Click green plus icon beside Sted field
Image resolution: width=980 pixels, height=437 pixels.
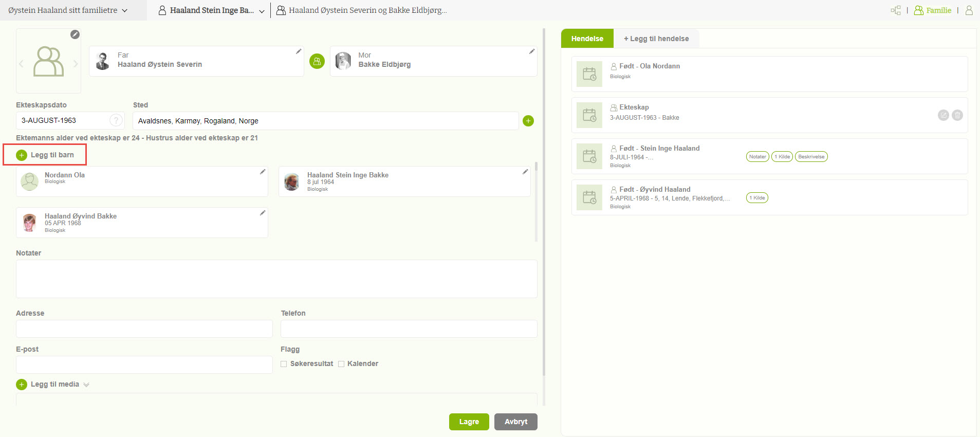click(528, 121)
